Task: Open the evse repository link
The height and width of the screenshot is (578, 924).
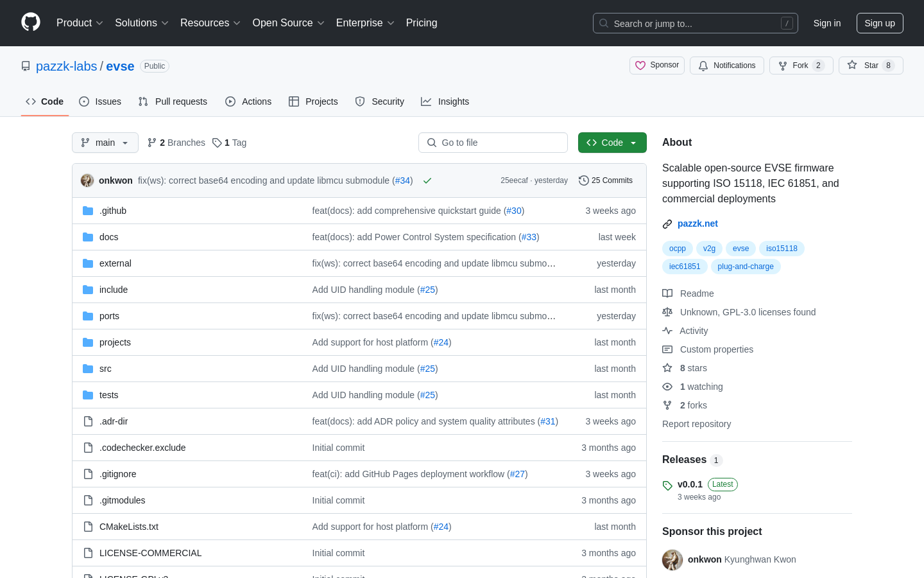Action: click(120, 66)
